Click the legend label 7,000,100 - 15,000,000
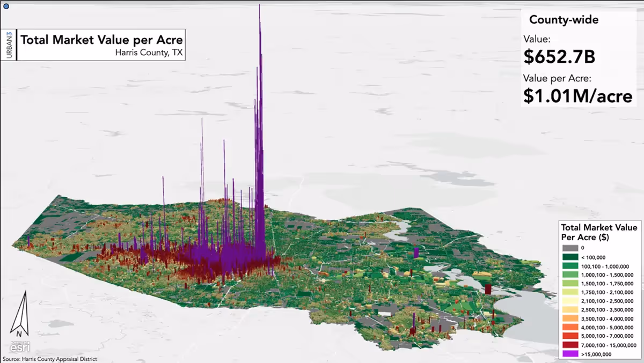This screenshot has width=644, height=363. click(x=609, y=345)
